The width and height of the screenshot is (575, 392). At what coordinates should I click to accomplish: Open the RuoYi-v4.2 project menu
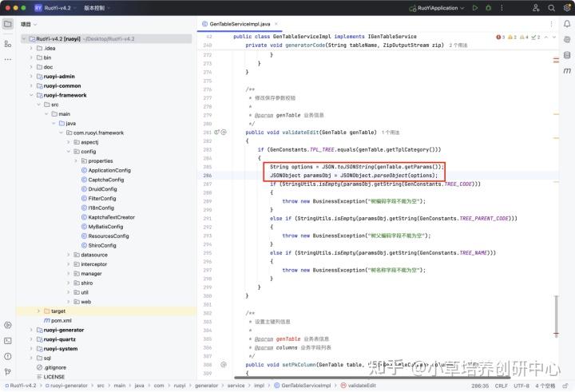click(x=57, y=8)
